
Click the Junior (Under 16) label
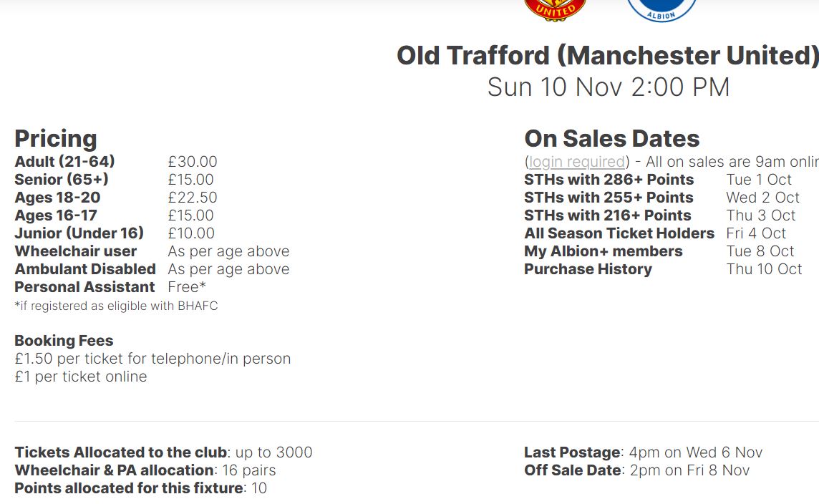79,233
